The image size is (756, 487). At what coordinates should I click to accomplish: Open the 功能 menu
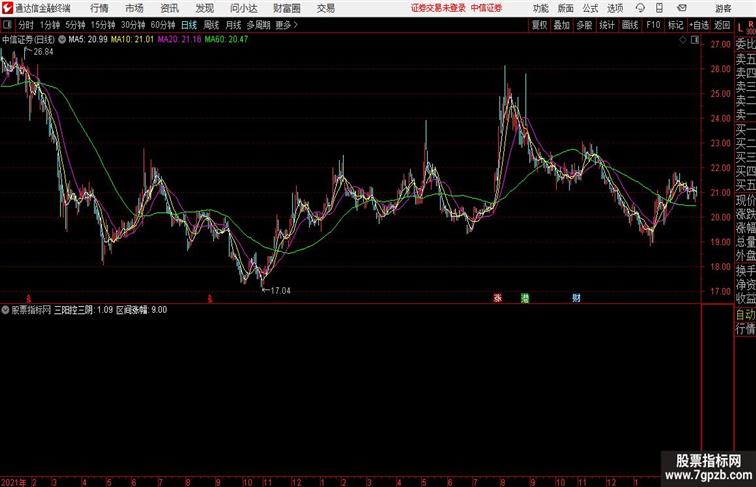[x=540, y=8]
